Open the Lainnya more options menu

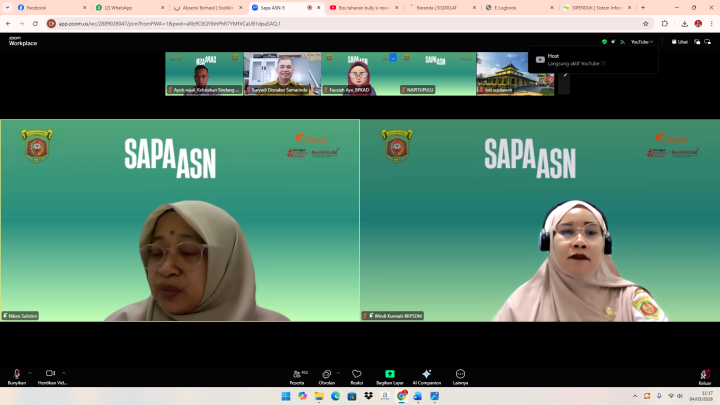pyautogui.click(x=460, y=377)
